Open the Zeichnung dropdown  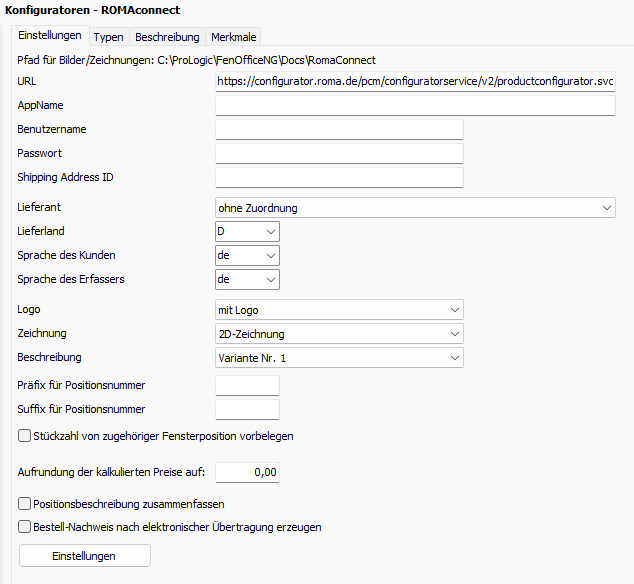tap(339, 334)
